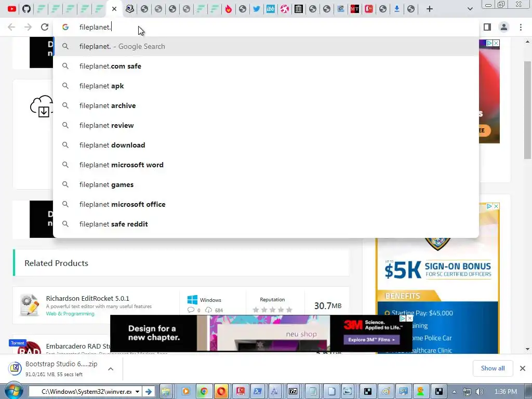Open the volume speaker tray icon
Image resolution: width=532 pixels, height=399 pixels.
coord(479,392)
